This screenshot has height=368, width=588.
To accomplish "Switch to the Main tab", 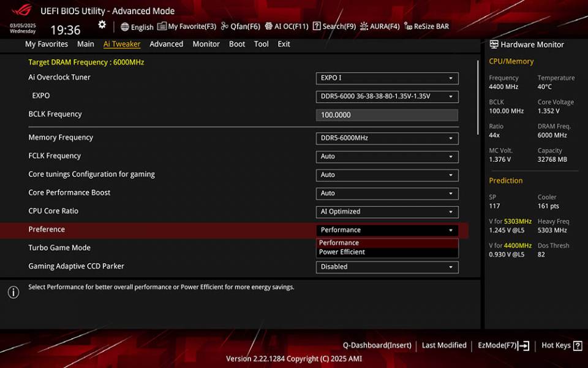I will pyautogui.click(x=86, y=44).
